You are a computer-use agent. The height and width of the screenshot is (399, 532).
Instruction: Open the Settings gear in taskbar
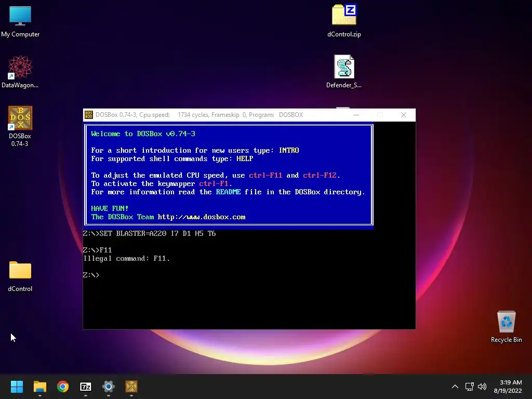(x=109, y=387)
